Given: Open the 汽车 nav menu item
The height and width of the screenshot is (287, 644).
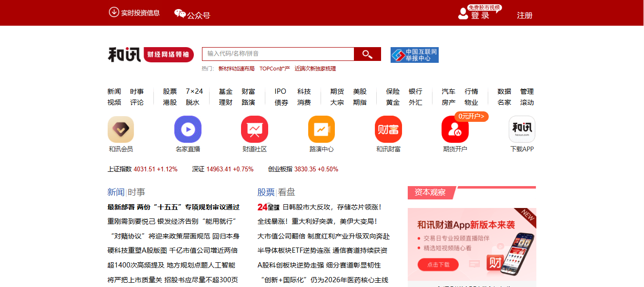Looking at the screenshot, I should point(449,91).
